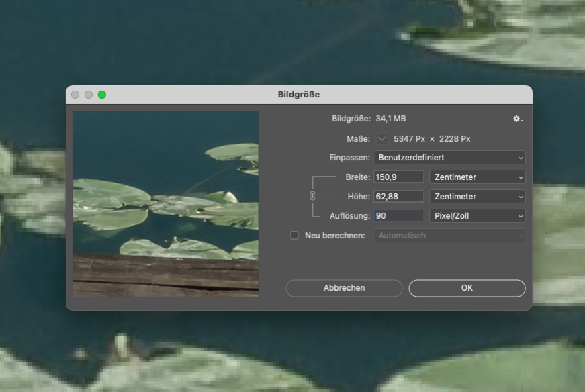Click the Breite field with 150,9
This screenshot has height=392, width=585.
(x=398, y=177)
